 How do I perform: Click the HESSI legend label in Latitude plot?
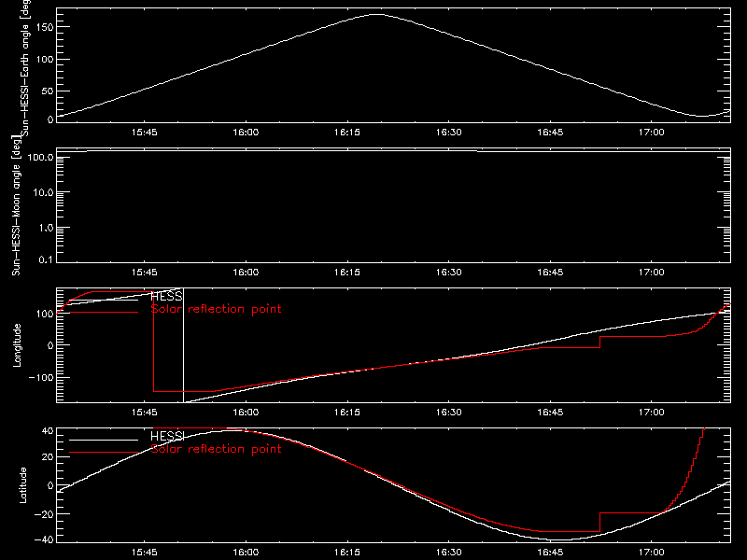tap(167, 436)
